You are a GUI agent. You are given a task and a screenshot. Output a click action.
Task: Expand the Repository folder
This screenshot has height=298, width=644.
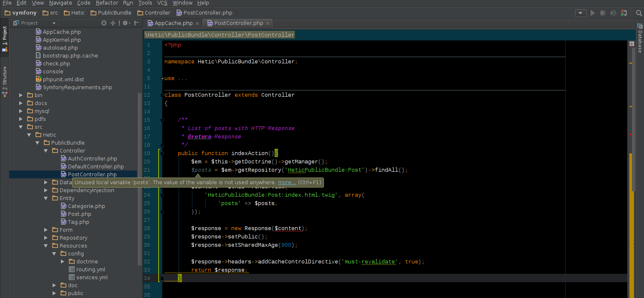[x=46, y=238]
